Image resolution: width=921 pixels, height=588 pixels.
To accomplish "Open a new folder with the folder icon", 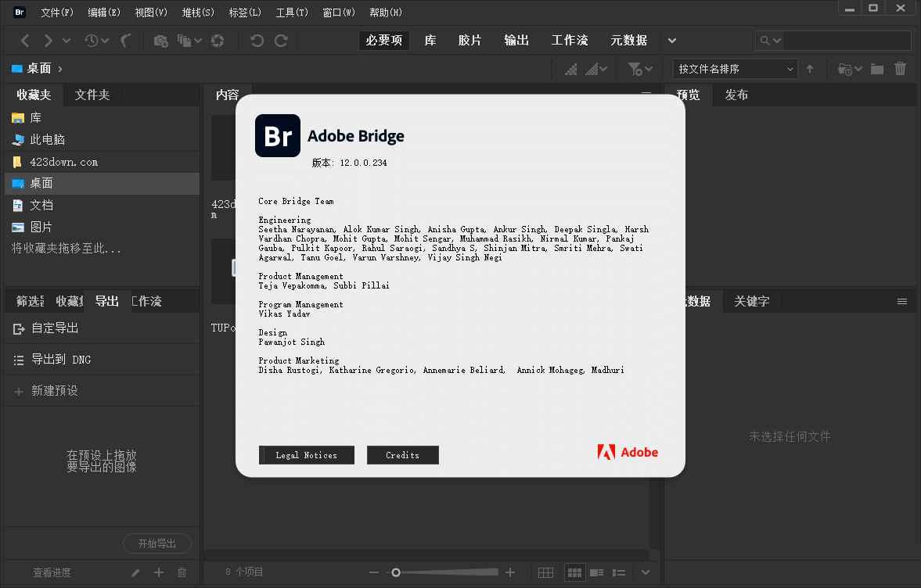I will coord(877,68).
